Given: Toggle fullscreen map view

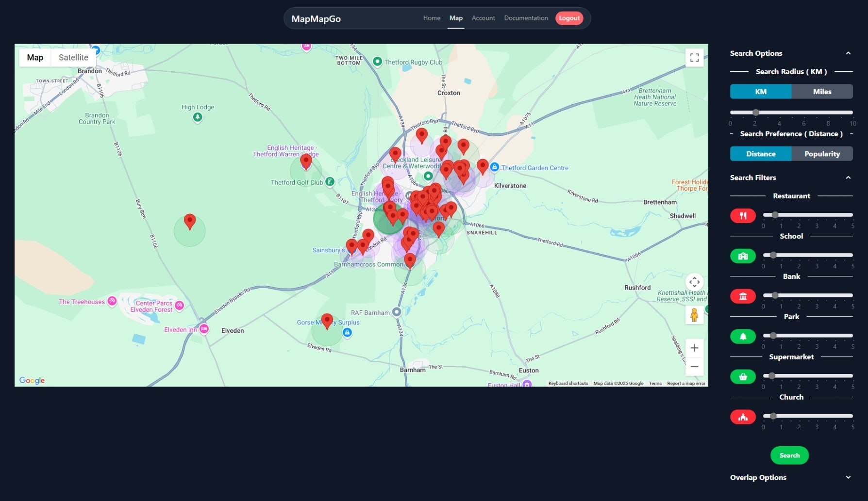Looking at the screenshot, I should [694, 58].
